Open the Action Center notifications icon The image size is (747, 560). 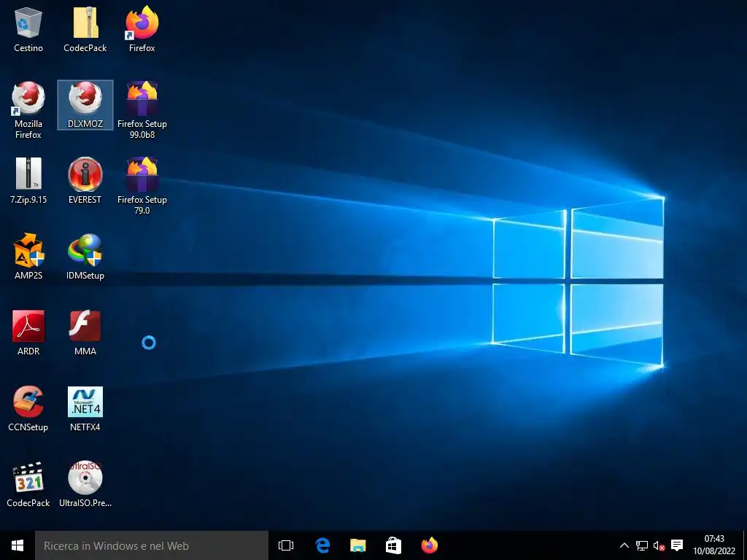(677, 545)
